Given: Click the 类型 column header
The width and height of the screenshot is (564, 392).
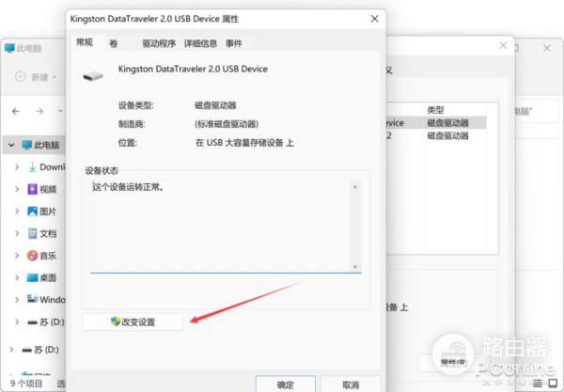Looking at the screenshot, I should point(435,110).
